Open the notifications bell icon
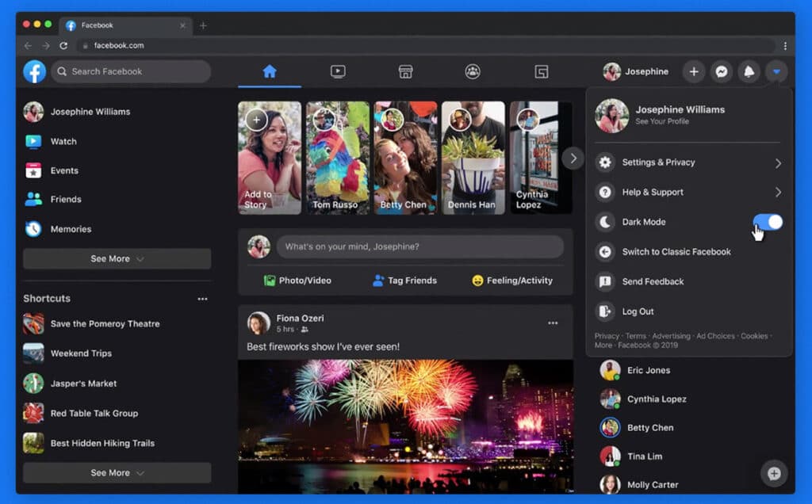 pos(748,72)
